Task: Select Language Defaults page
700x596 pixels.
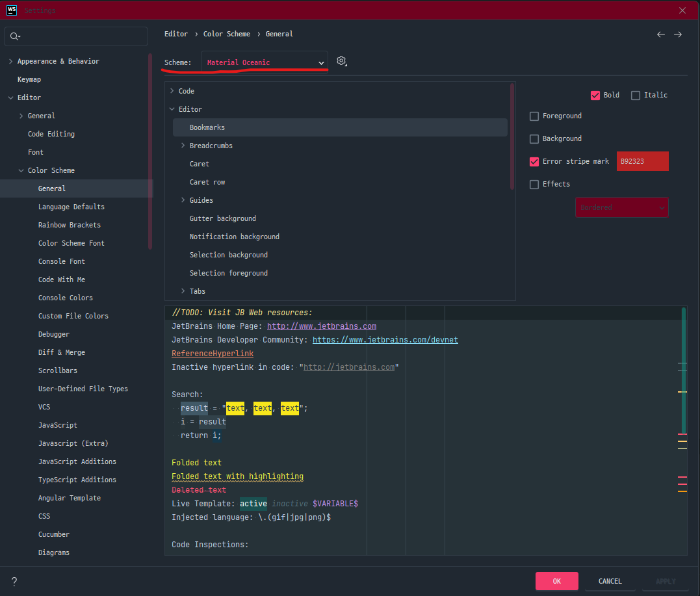Action: point(71,207)
